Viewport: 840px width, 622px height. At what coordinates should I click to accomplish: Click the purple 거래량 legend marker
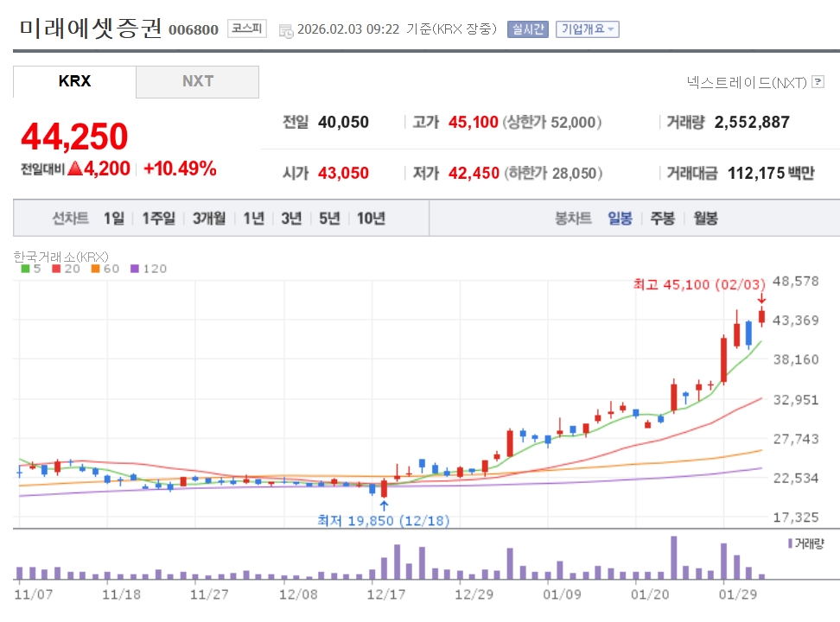tap(789, 543)
